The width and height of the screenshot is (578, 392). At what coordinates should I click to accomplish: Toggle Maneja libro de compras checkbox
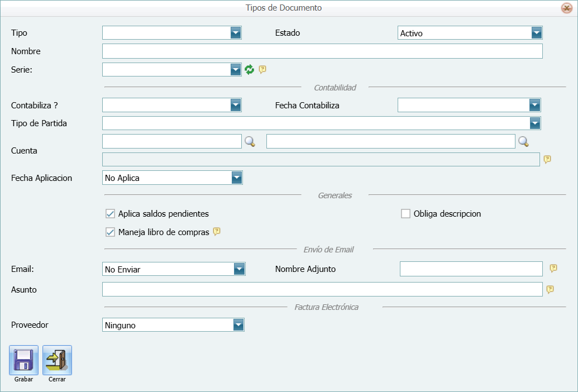click(110, 232)
